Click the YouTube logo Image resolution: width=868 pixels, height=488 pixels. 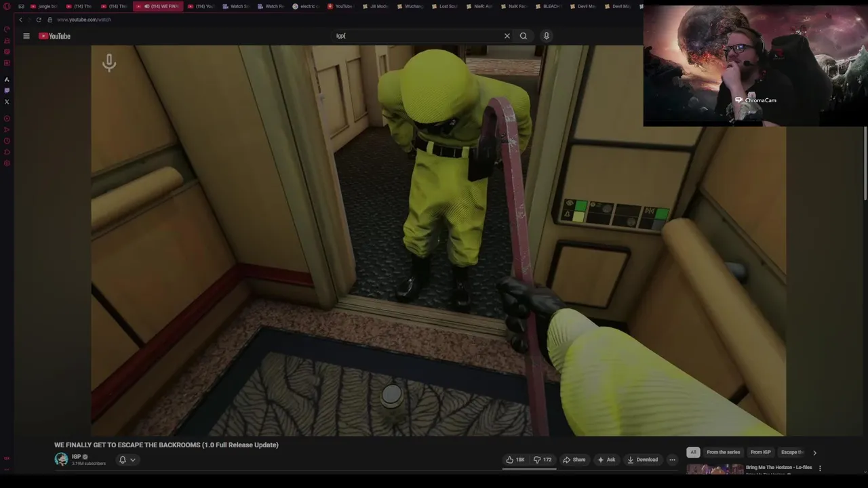(54, 36)
